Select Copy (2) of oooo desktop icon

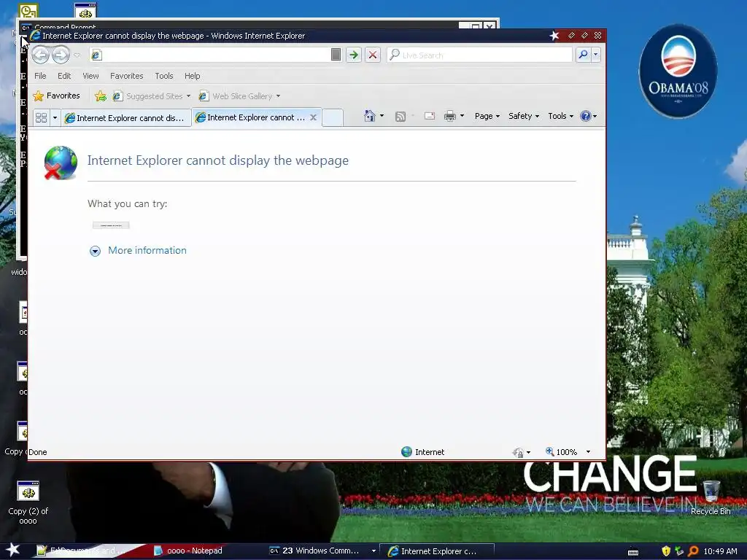coord(28,502)
